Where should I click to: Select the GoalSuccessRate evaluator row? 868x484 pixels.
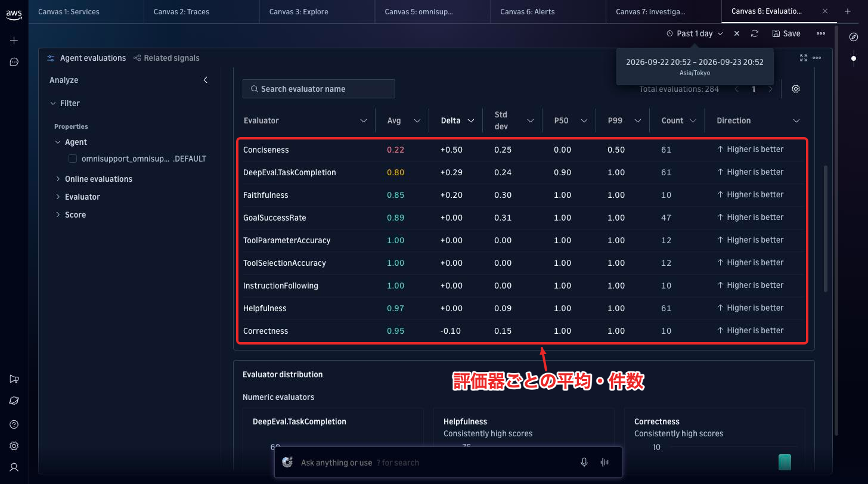tap(522, 218)
